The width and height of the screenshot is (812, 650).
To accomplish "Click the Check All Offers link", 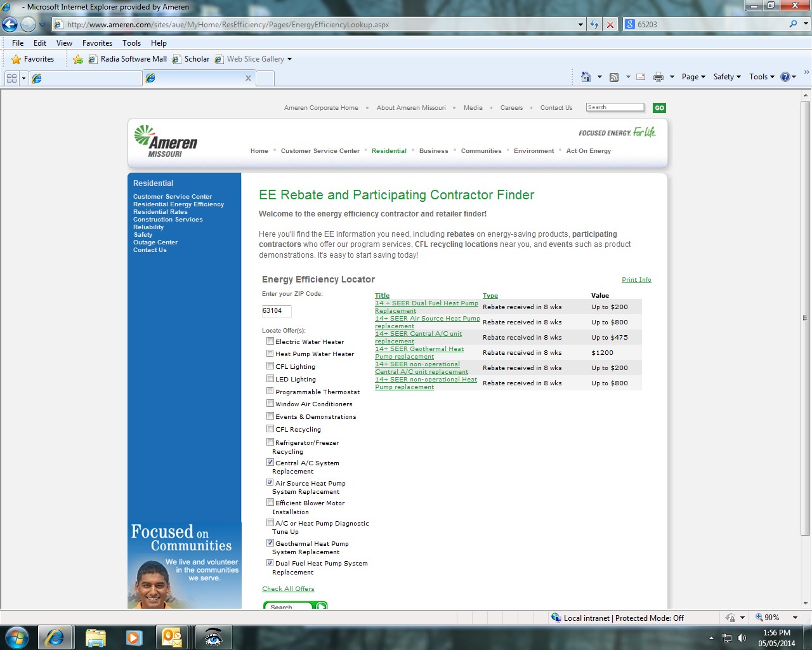I will tap(288, 589).
